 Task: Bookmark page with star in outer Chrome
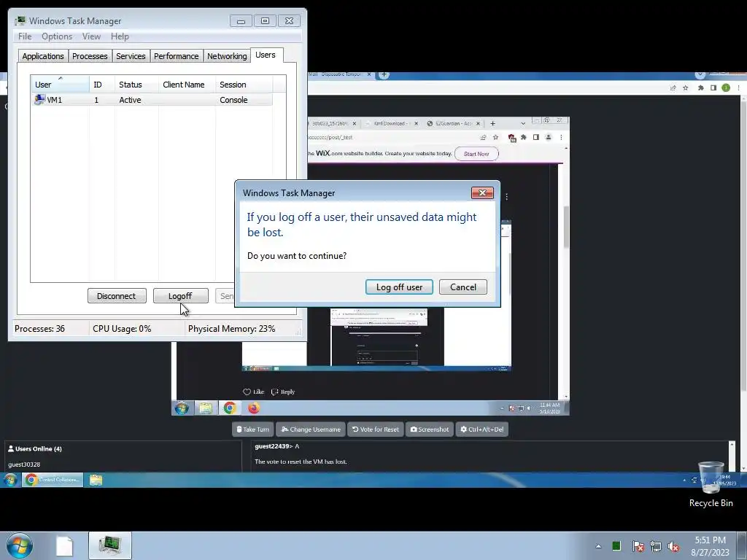pos(686,87)
